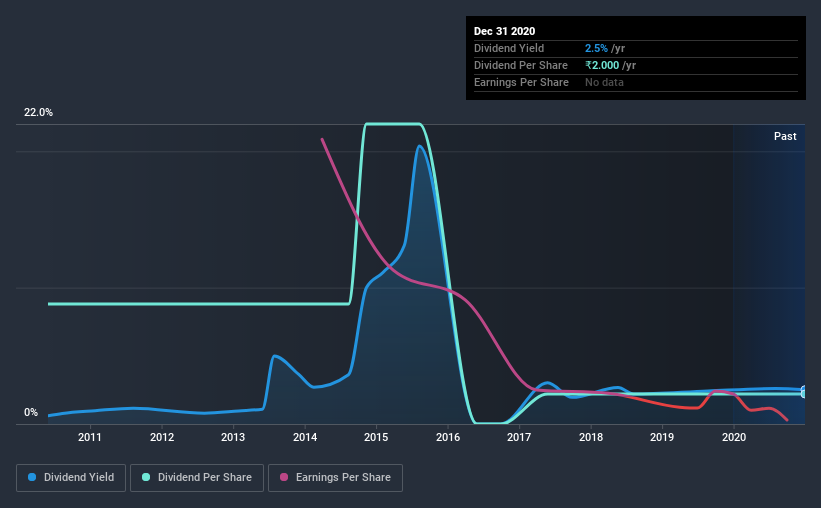Click the ₹2.000 dividend per share value
The width and height of the screenshot is (821, 508).
602,65
